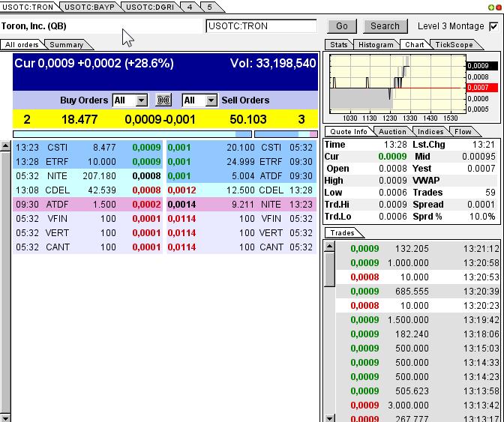The width and height of the screenshot is (504, 422).
Task: Select the ATDF sell order of 5.004
Action: coord(241,175)
